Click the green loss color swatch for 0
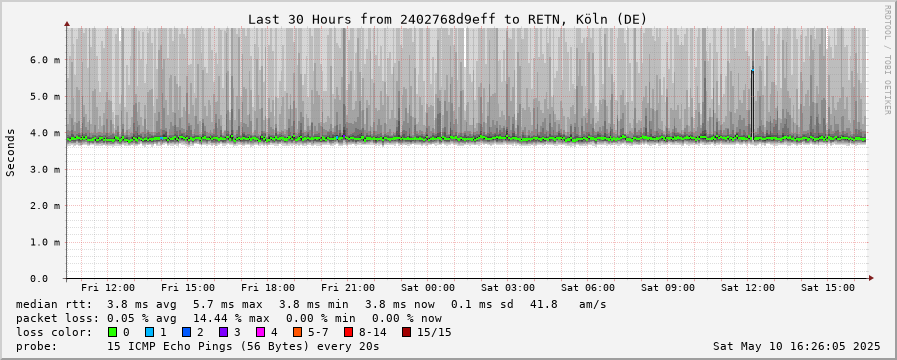The height and width of the screenshot is (360, 897). (x=112, y=332)
